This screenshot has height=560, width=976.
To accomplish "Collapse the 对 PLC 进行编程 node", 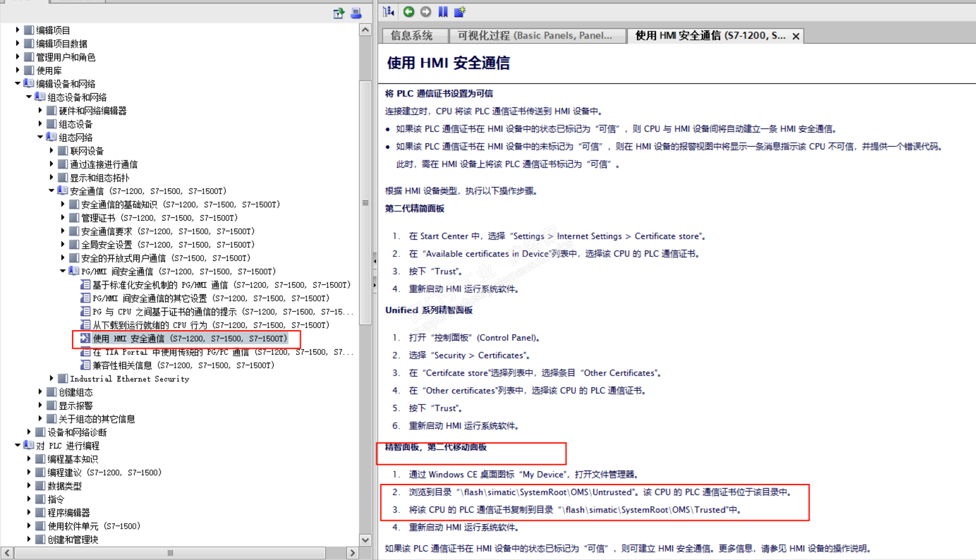I will pyautogui.click(x=17, y=445).
